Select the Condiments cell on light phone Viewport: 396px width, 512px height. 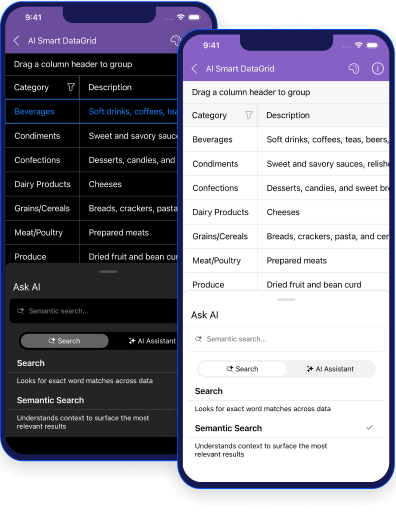[x=220, y=164]
